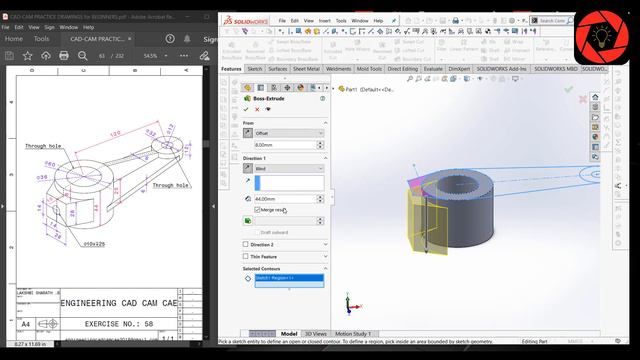Open SolidWorks File menu

click(282, 20)
